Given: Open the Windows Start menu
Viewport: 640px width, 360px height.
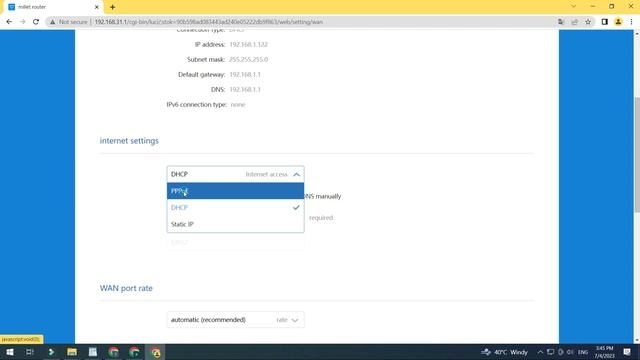Looking at the screenshot, I should coord(9,352).
